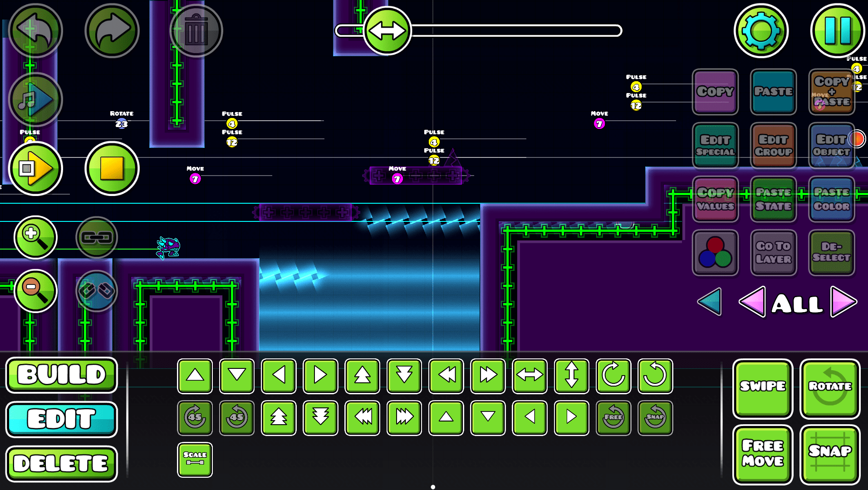Screen dimensions: 868x490
Task: Click the large single left-arrow move button
Action: click(x=279, y=376)
